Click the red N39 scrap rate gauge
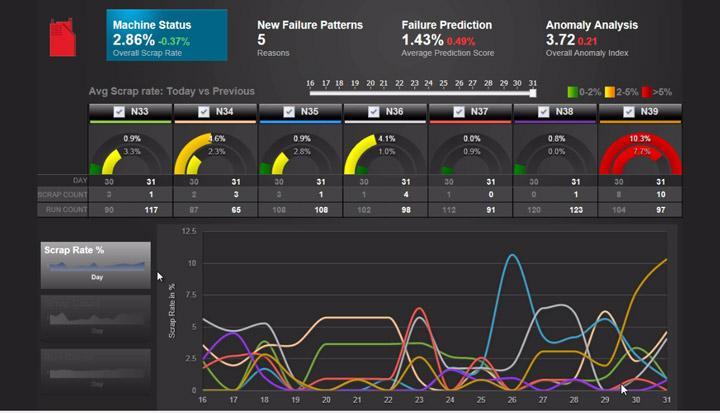Viewport: 720px width, 413px height. point(640,154)
